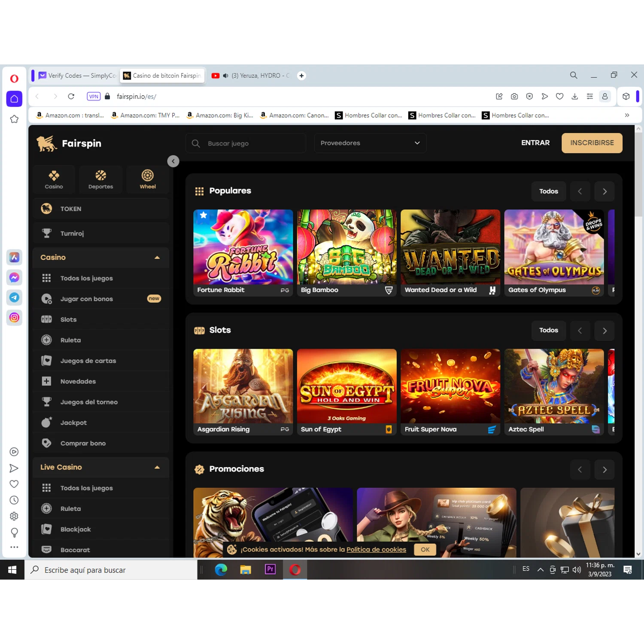Open Jackpot menu item
The height and width of the screenshot is (644, 644).
tap(101, 422)
